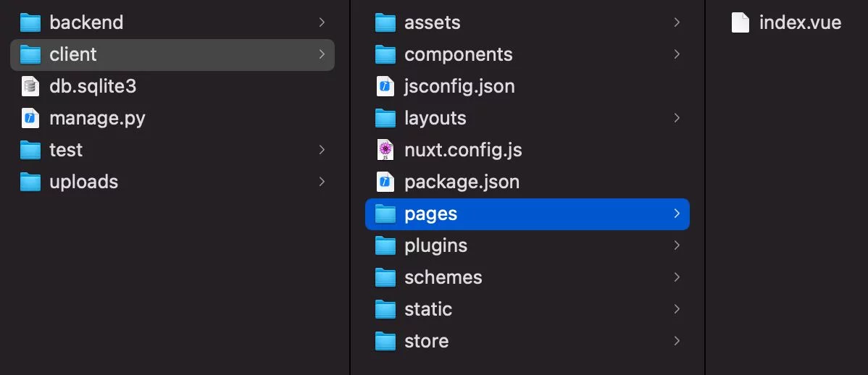Click the plugins folder icon
This screenshot has height=375, width=868.
click(x=385, y=245)
